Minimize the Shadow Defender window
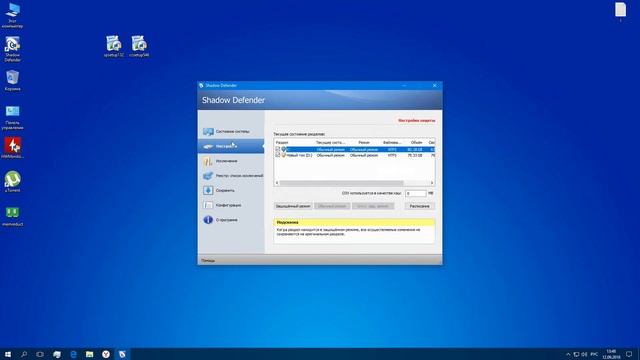 click(404, 85)
